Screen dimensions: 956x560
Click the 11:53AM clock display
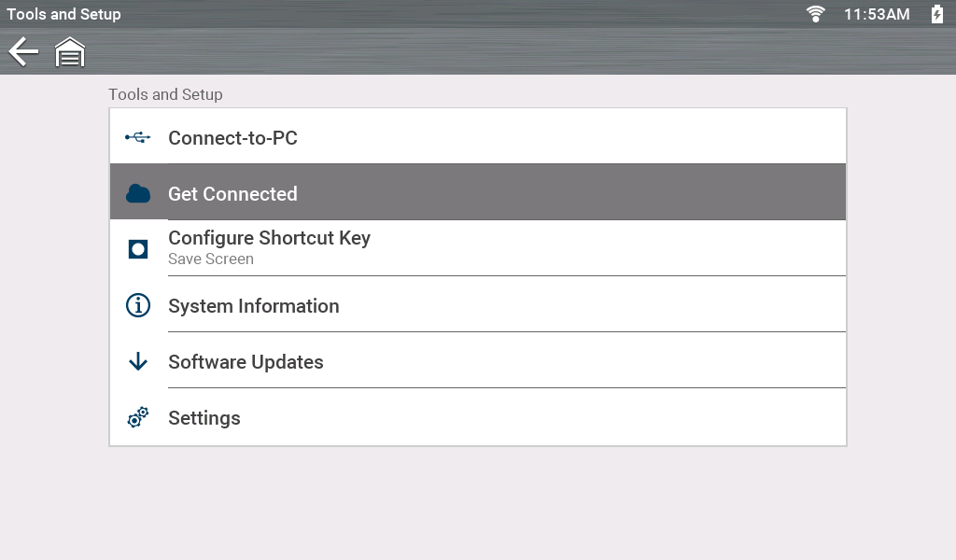(x=876, y=14)
